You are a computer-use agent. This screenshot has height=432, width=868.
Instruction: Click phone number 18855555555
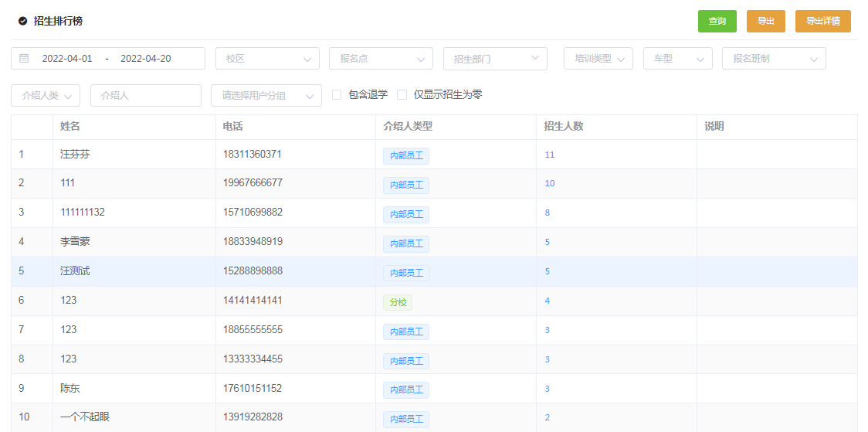click(253, 329)
